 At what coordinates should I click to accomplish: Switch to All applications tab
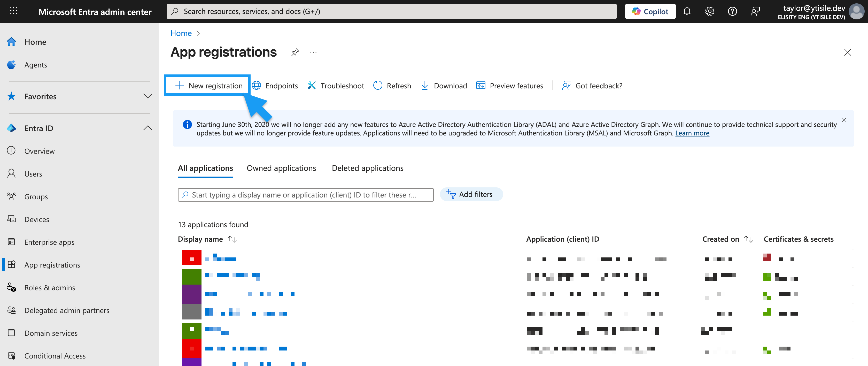(x=206, y=168)
